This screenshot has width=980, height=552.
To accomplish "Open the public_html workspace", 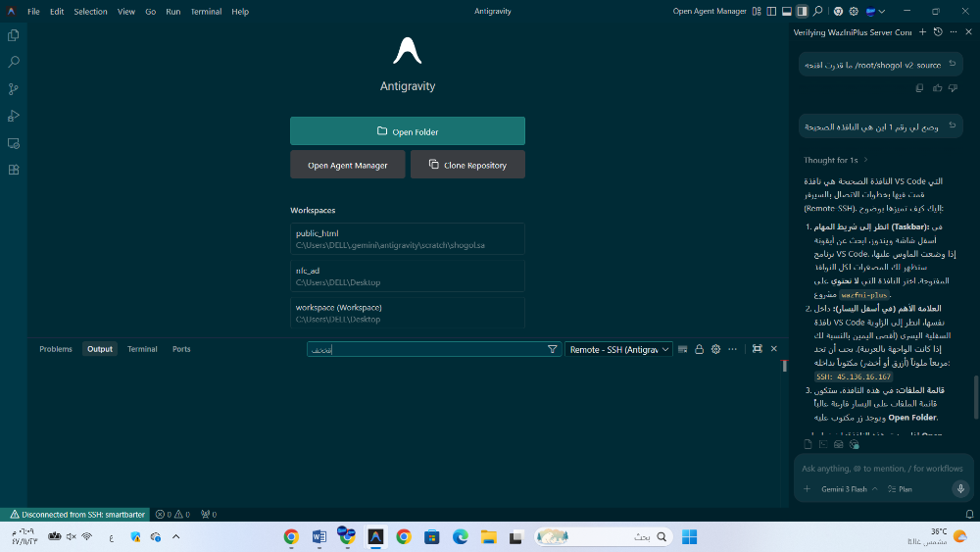I will [408, 239].
